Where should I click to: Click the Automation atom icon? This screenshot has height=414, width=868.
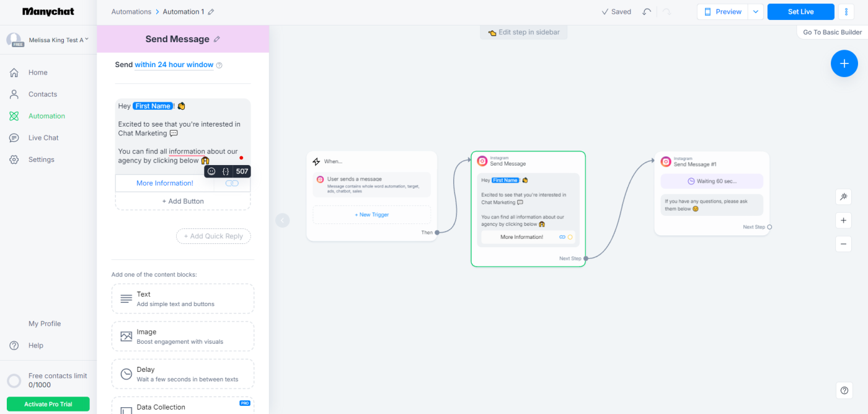coord(14,116)
